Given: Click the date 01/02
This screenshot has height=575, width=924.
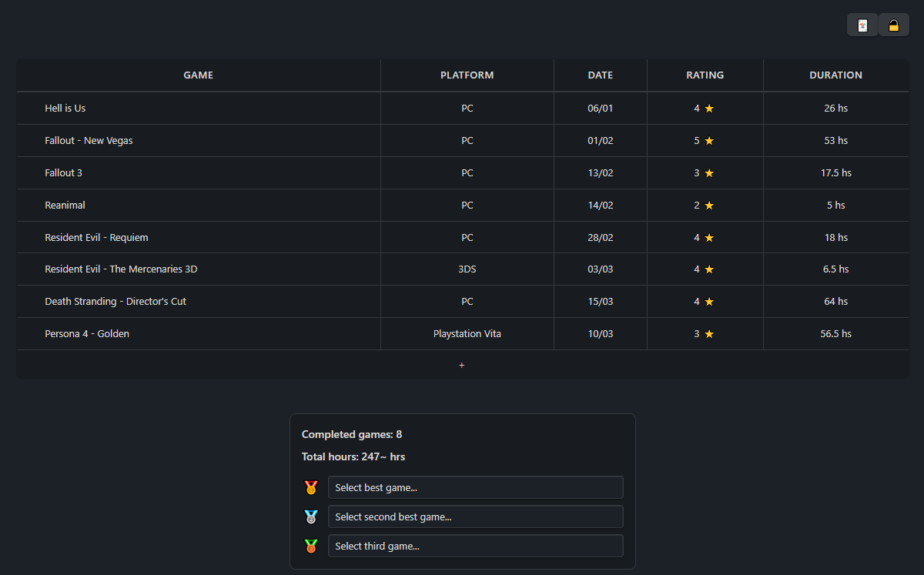Looking at the screenshot, I should coord(601,141).
